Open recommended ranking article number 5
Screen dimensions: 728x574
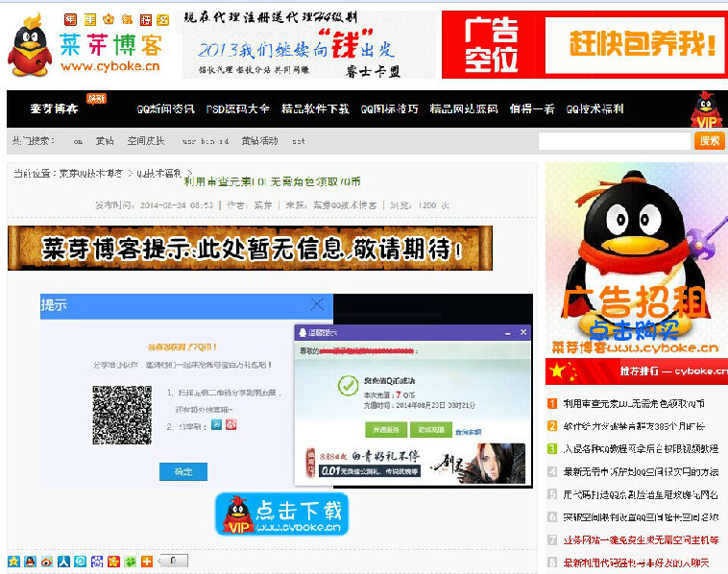point(641,494)
